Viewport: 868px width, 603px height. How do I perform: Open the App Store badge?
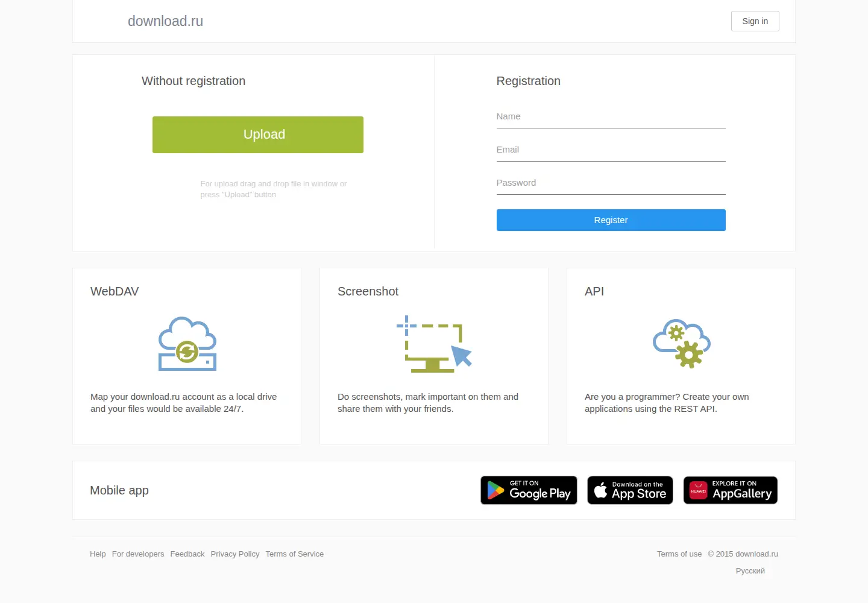(630, 490)
